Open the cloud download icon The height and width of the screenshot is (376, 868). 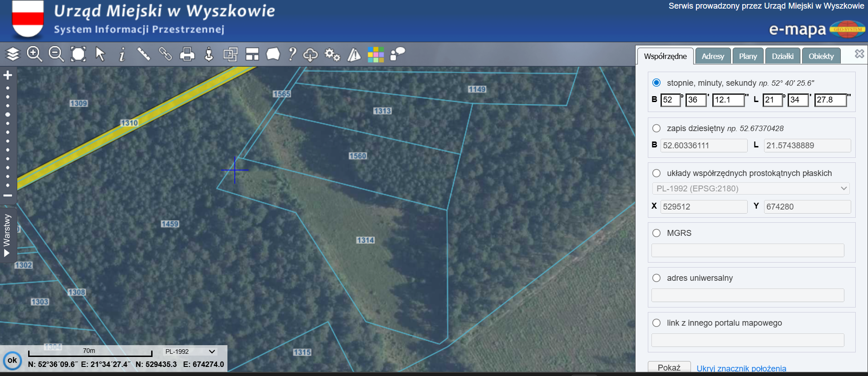click(311, 54)
